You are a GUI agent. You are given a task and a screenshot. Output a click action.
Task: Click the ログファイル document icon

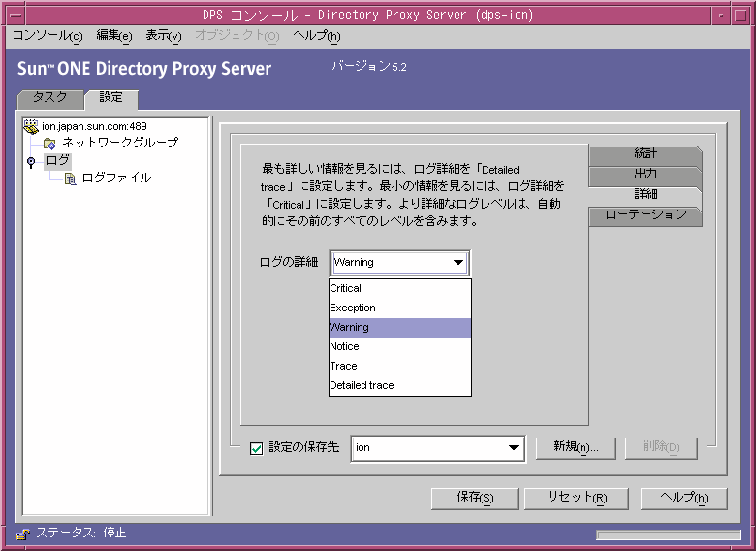[x=71, y=179]
